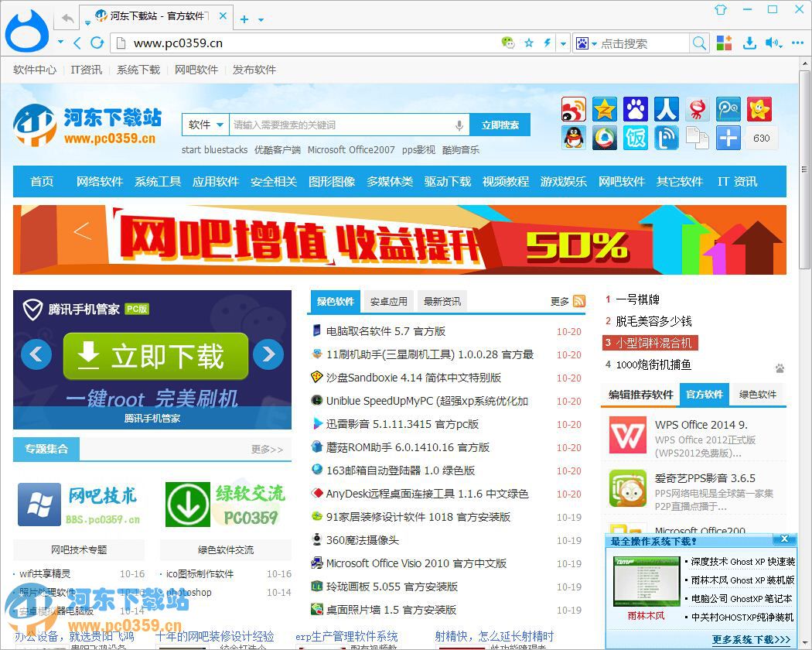Show previous slide in Tencent banner
Screen dimensions: 812x650
[x=36, y=354]
